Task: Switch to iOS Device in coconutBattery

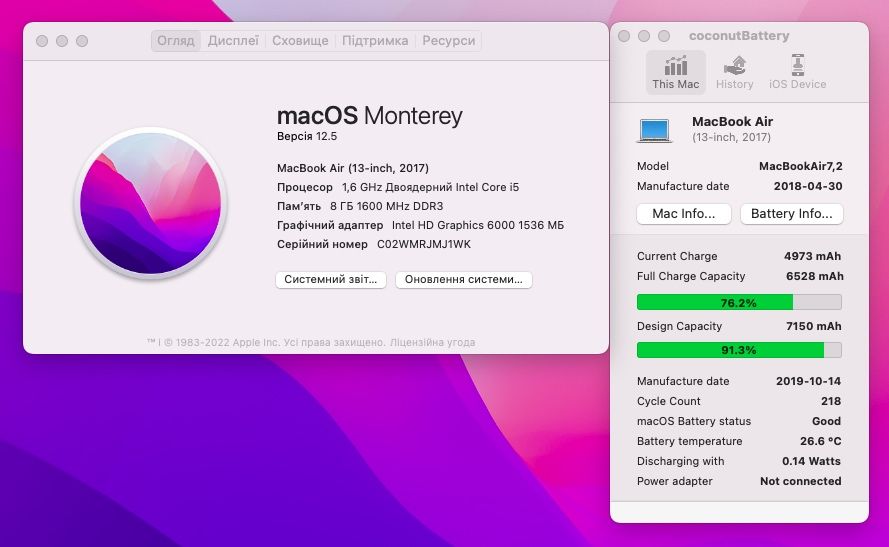Action: tap(797, 73)
